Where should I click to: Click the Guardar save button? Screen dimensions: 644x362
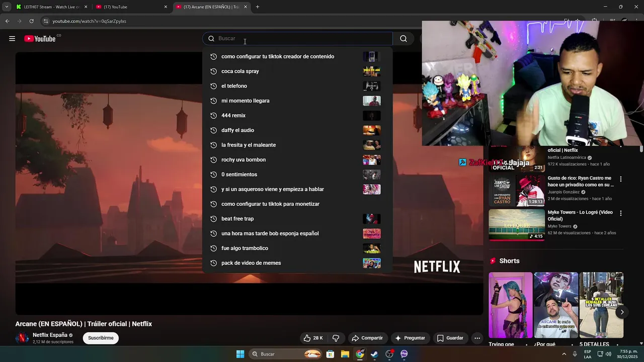pos(450,338)
